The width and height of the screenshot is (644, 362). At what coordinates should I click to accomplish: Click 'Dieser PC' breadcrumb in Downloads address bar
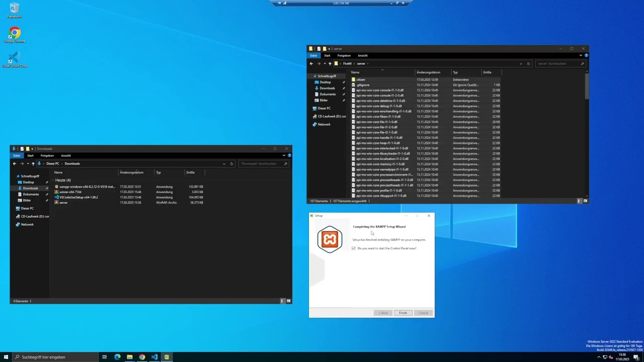pos(53,163)
